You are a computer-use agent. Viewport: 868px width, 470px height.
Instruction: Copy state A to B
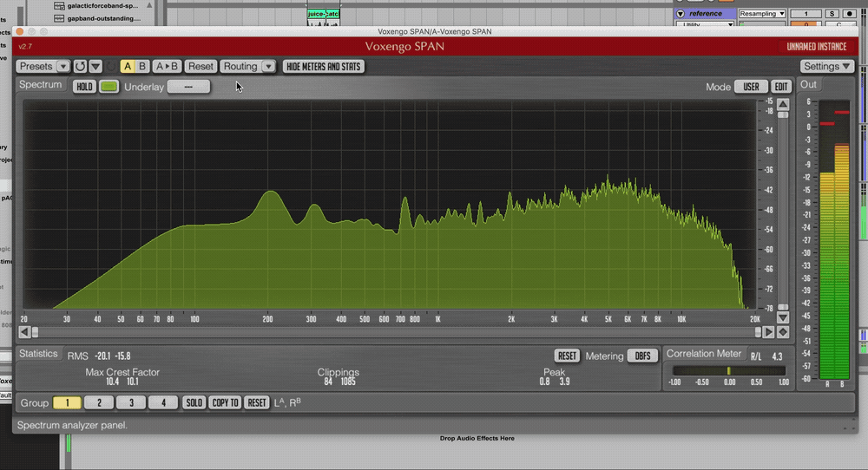click(167, 67)
